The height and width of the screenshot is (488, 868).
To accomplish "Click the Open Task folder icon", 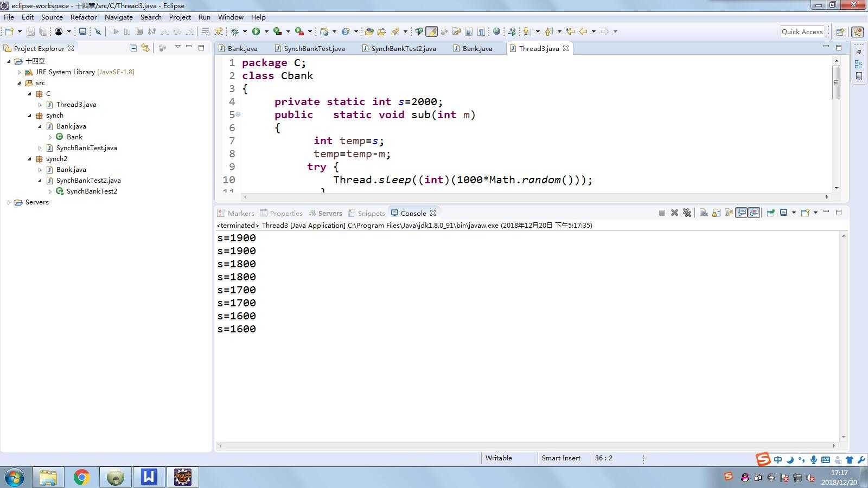I will pos(382,31).
